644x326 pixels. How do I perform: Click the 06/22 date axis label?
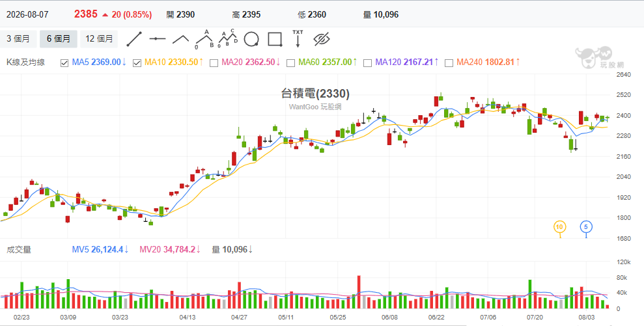(x=436, y=318)
